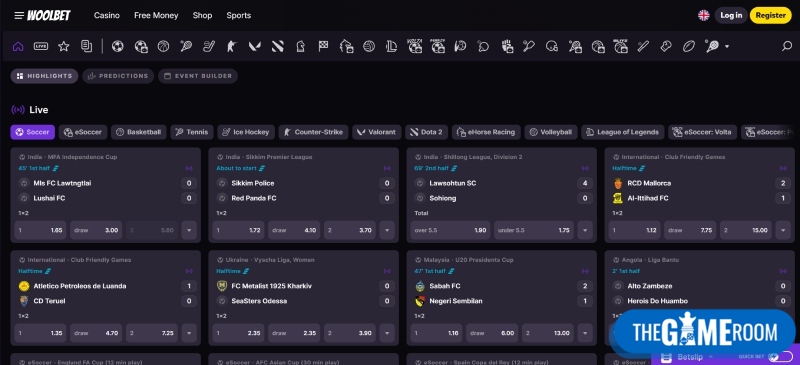Screen dimensions: 800x365
Task: Select the Ice Hockey sticks icon in sports bar
Action: pyautogui.click(x=209, y=46)
